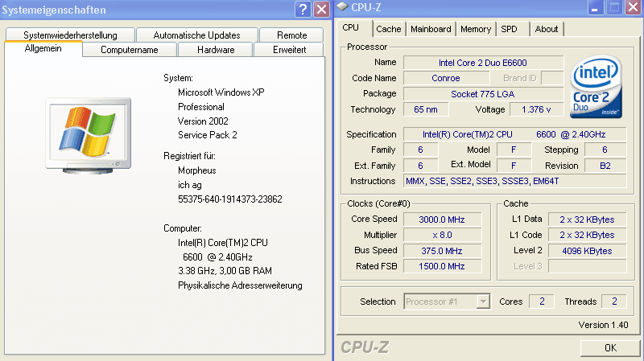Viewport: 644px width, 361px height.
Task: Click the Bus Speed value 375.0 MHz
Action: click(x=442, y=251)
